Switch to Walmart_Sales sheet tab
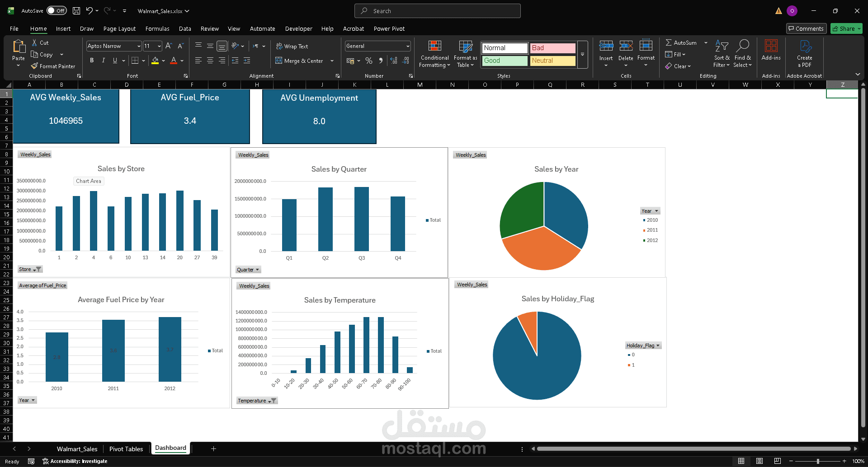 pyautogui.click(x=77, y=448)
